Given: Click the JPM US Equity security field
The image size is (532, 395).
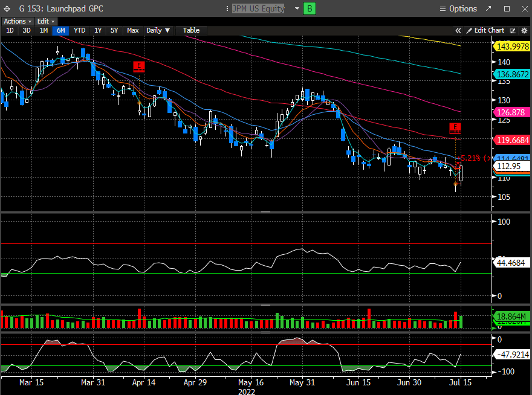Looking at the screenshot, I should click(258, 8).
